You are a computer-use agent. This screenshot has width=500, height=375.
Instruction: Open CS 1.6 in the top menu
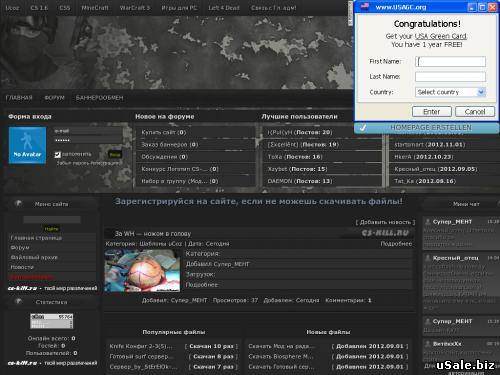39,7
